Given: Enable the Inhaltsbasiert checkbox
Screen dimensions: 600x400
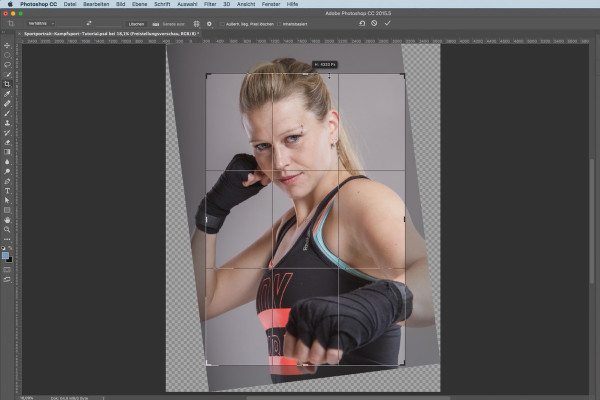Looking at the screenshot, I should pyautogui.click(x=279, y=24).
